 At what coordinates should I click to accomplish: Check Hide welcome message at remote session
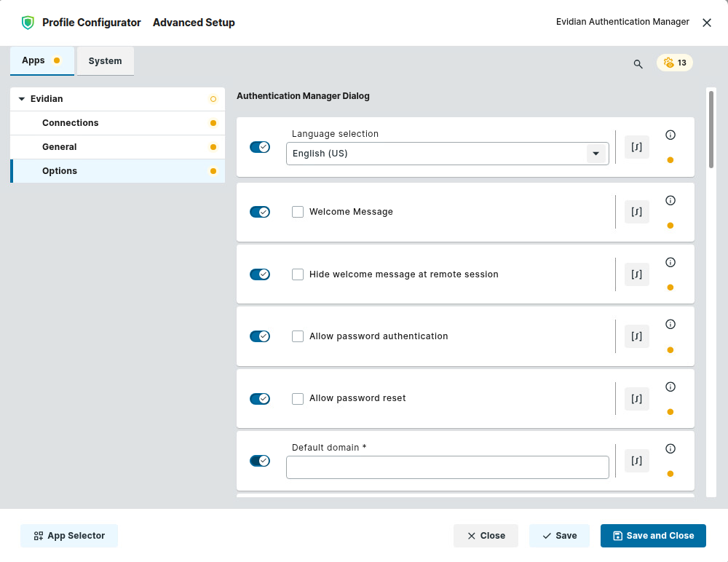click(298, 274)
